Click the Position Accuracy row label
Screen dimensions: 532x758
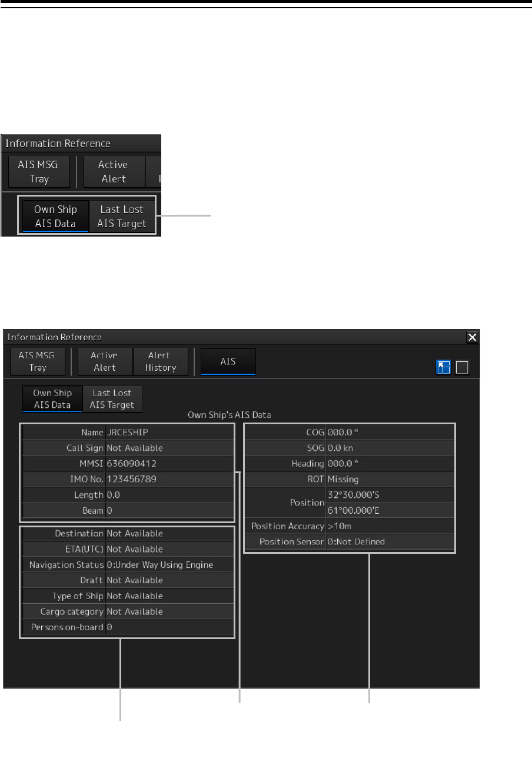click(288, 526)
